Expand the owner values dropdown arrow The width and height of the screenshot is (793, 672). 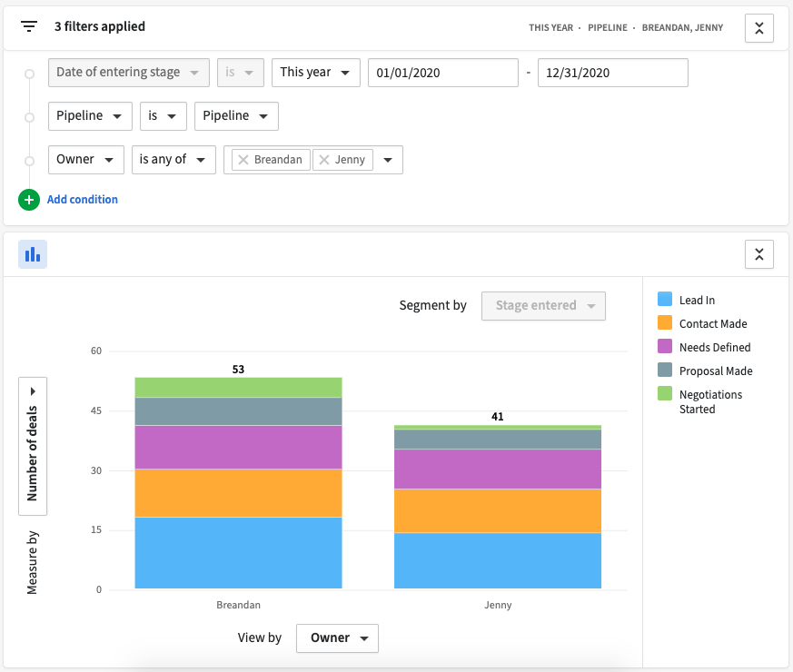[388, 160]
